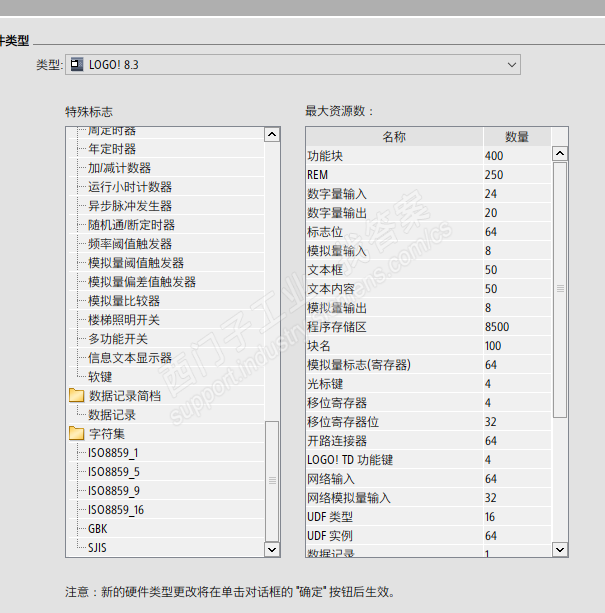Select the 开路连接器 row
This screenshot has height=613, width=605.
pyautogui.click(x=428, y=441)
